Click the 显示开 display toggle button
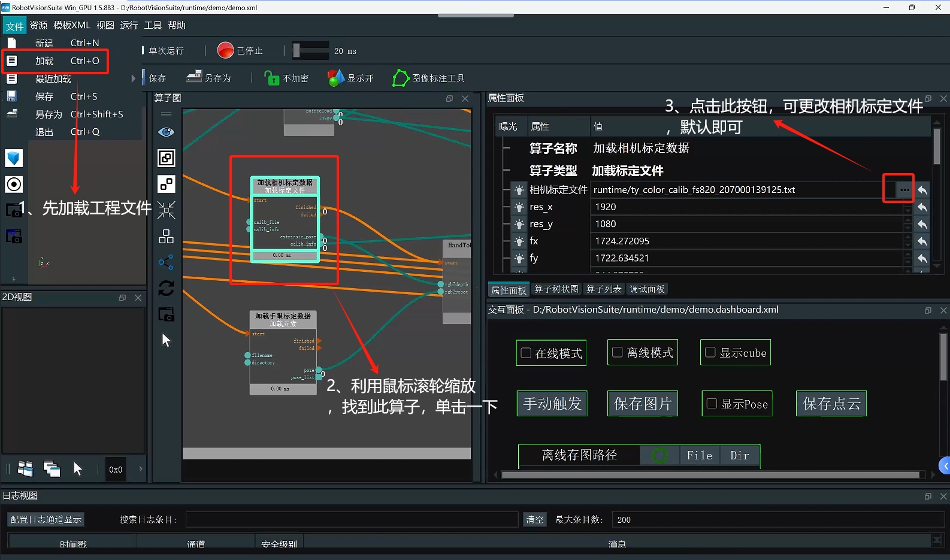Screen dimensions: 950x560 [x=350, y=78]
